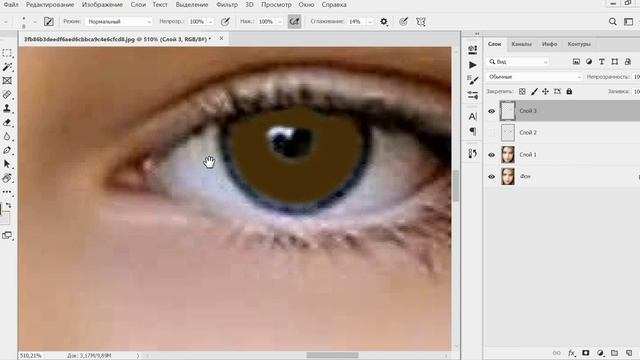Open the brush blend mode dropdown Нормальный
This screenshot has height=360, width=640.
tap(119, 22)
